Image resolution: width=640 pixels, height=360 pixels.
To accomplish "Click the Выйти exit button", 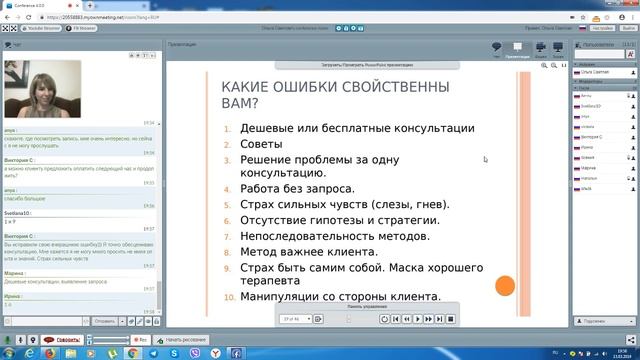I will (x=629, y=28).
